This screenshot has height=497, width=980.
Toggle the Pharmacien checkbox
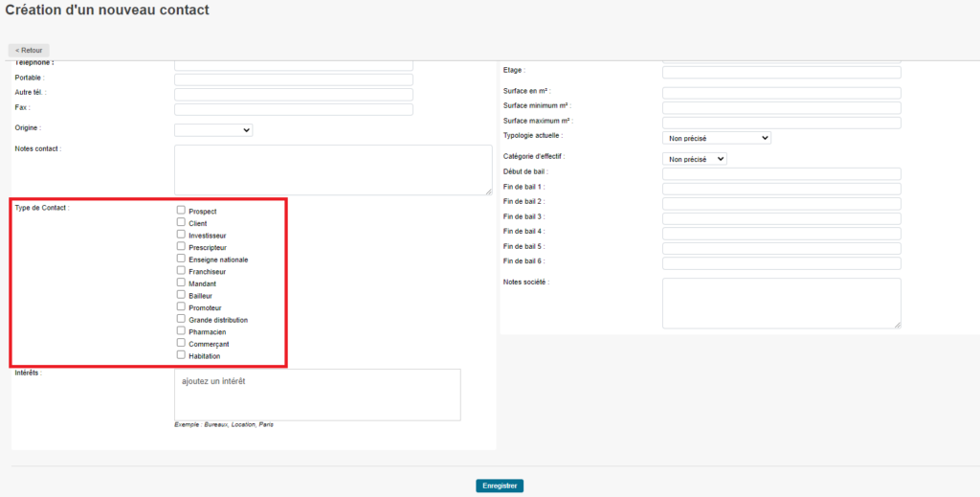click(x=181, y=331)
